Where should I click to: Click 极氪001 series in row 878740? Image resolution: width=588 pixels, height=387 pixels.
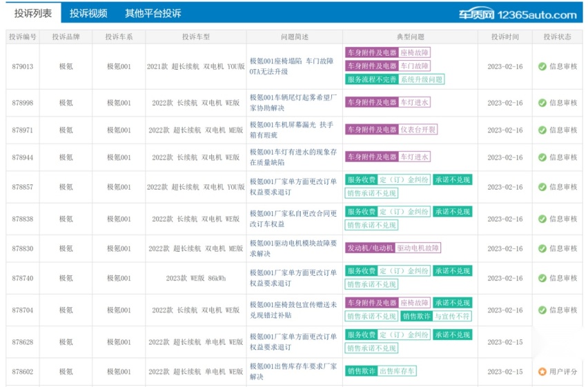pos(119,278)
